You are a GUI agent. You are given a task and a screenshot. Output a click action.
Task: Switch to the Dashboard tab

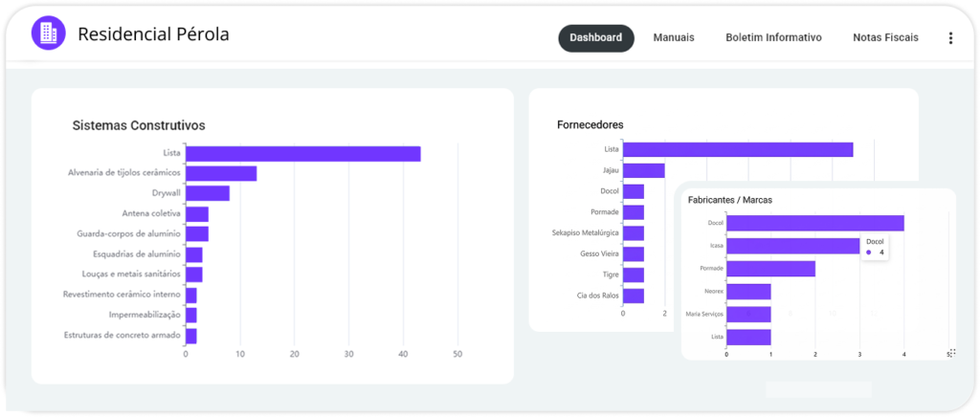pyautogui.click(x=595, y=38)
